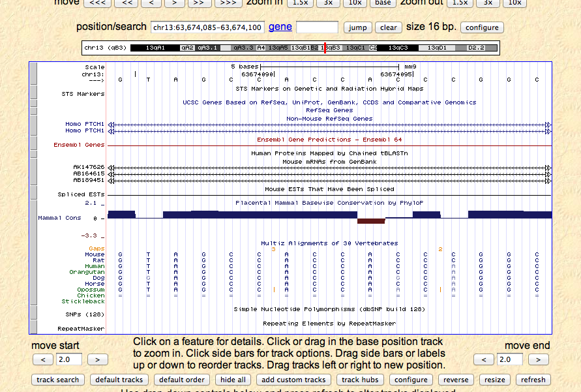Click configure beside the size 16 bp label
Screen dimensions: 581x392
click(x=482, y=27)
